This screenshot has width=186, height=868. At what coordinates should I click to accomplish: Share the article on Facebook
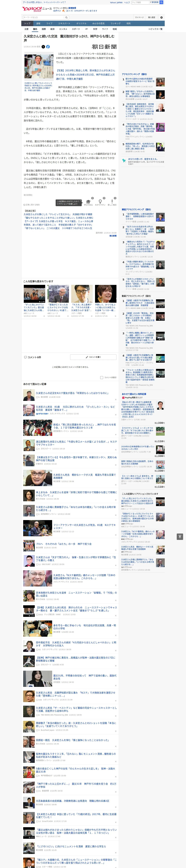(x=48, y=47)
